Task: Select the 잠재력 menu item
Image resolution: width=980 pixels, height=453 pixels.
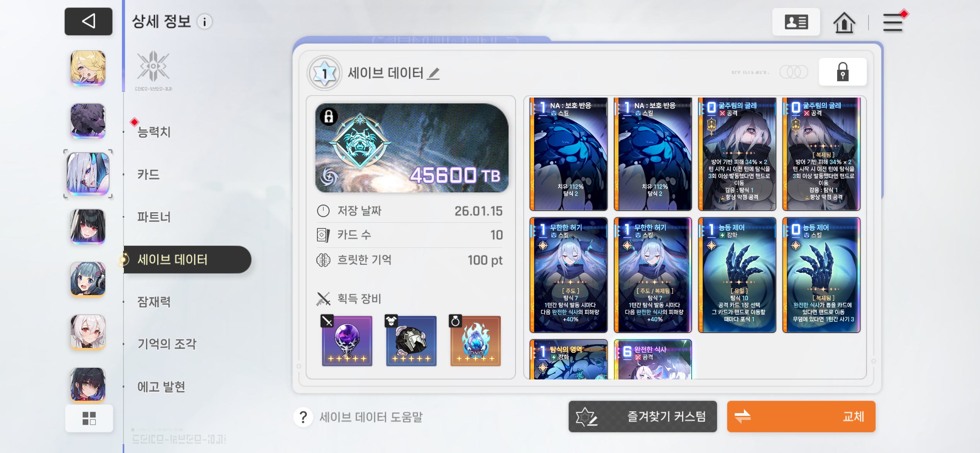Action: [x=154, y=302]
